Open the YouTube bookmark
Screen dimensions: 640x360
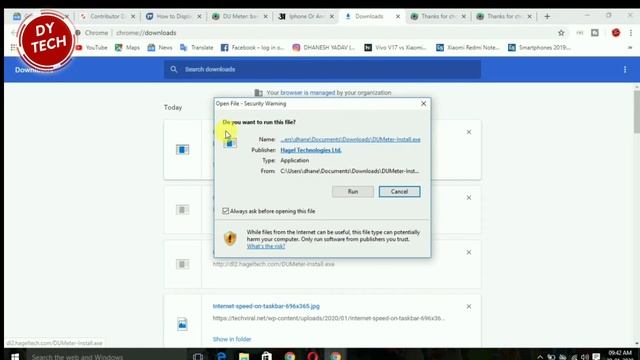click(x=92, y=48)
